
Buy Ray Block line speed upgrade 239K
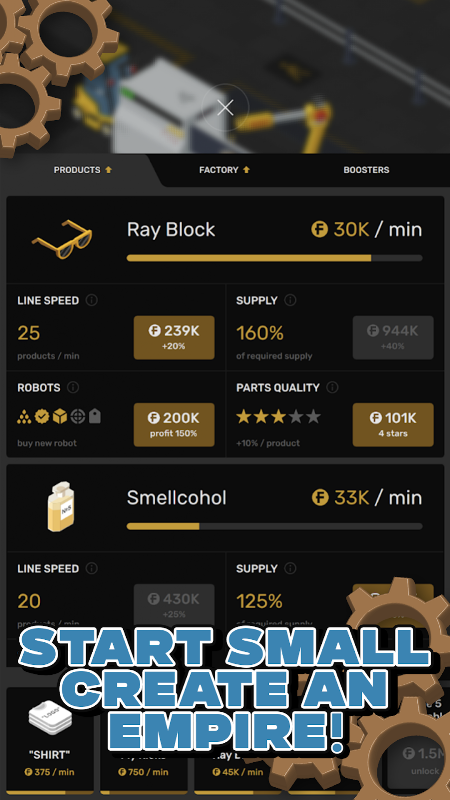tap(174, 337)
